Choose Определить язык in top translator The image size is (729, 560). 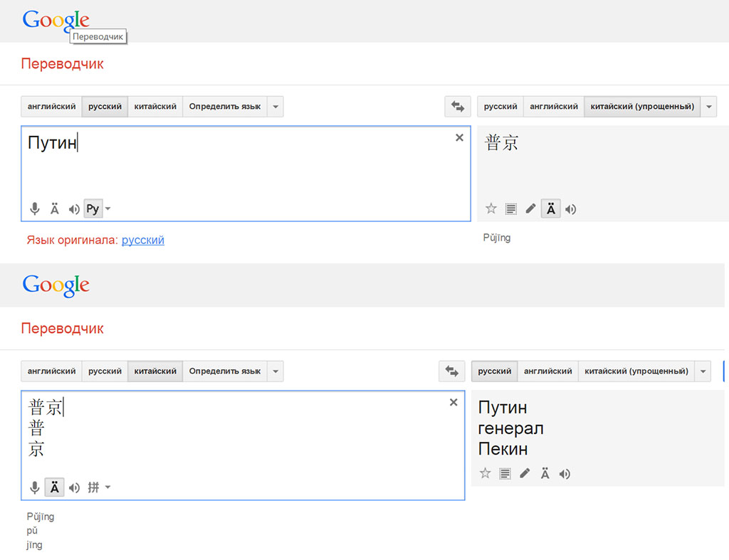click(x=225, y=107)
